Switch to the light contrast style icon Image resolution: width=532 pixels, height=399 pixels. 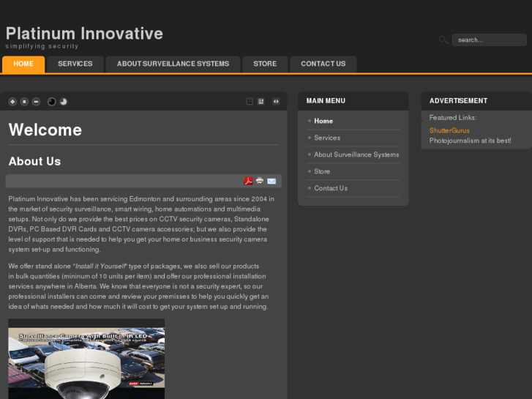(64, 102)
